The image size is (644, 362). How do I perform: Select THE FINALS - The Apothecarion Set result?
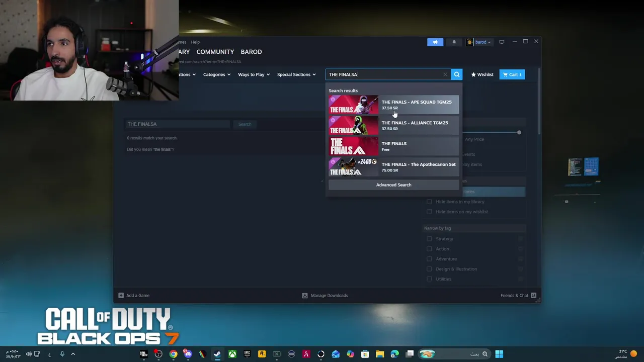click(x=393, y=167)
